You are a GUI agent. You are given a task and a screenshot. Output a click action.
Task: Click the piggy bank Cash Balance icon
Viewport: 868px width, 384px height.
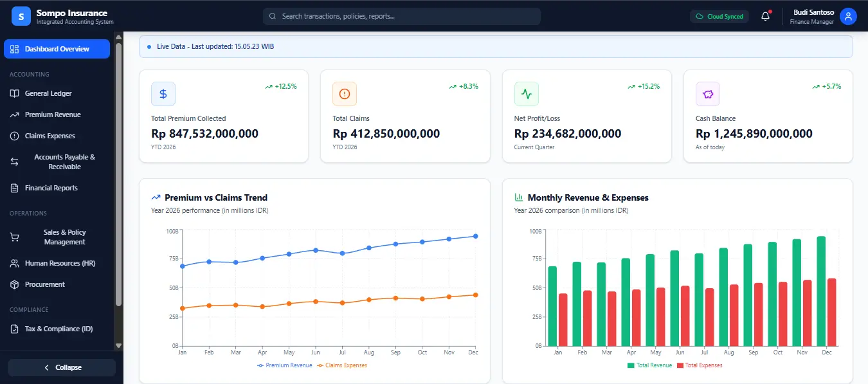(x=708, y=94)
